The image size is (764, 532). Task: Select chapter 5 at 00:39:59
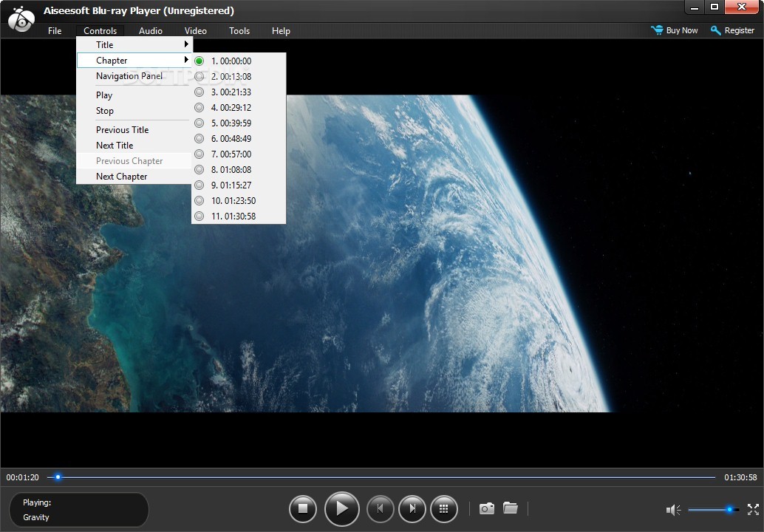(x=238, y=123)
